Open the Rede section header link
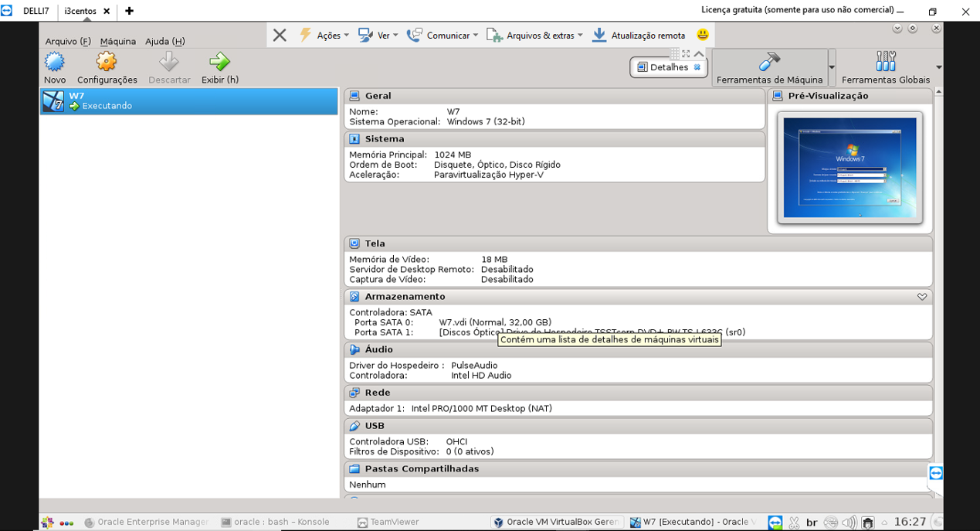Screen dimensions: 980x531 [x=378, y=393]
